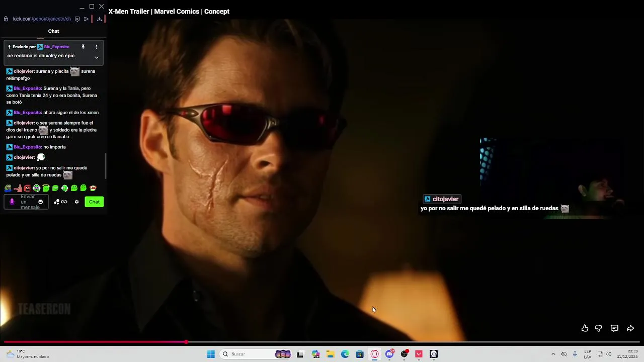Open weather widget '19°C Mayorm. nublado'

28,354
